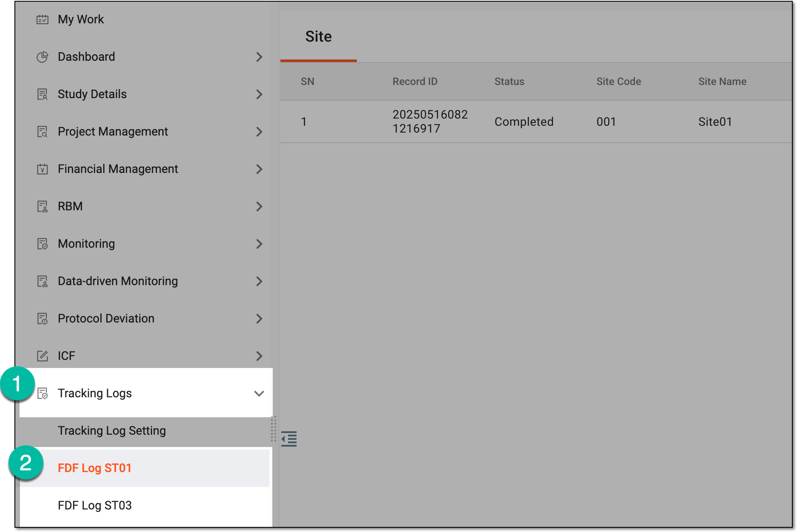
Task: Click the Study Details document icon
Action: [42, 94]
